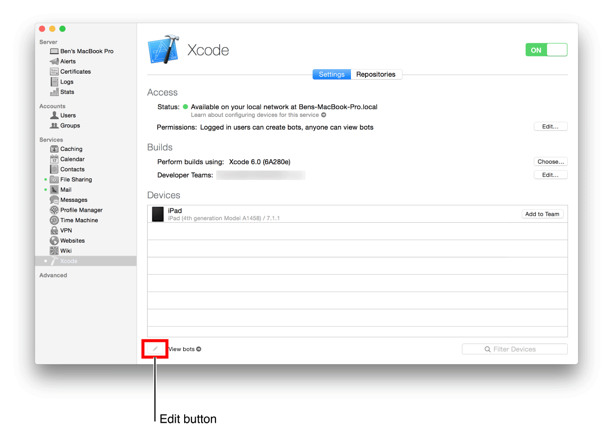Open the Contacts service icon

[54, 169]
